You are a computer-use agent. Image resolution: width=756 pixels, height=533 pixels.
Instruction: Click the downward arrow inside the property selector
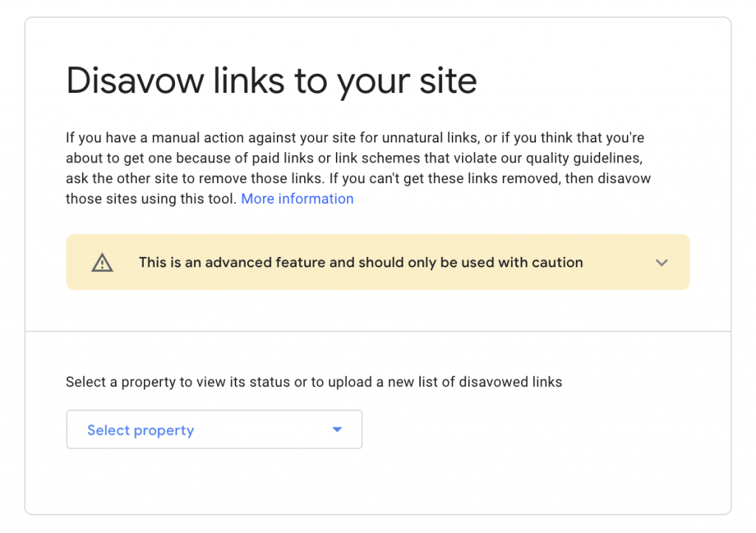pos(337,429)
